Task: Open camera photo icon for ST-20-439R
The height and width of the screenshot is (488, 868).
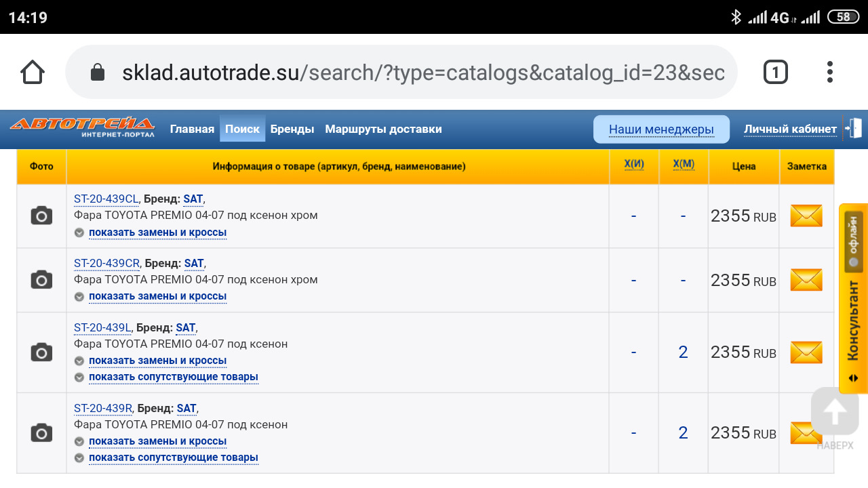Action: point(41,432)
